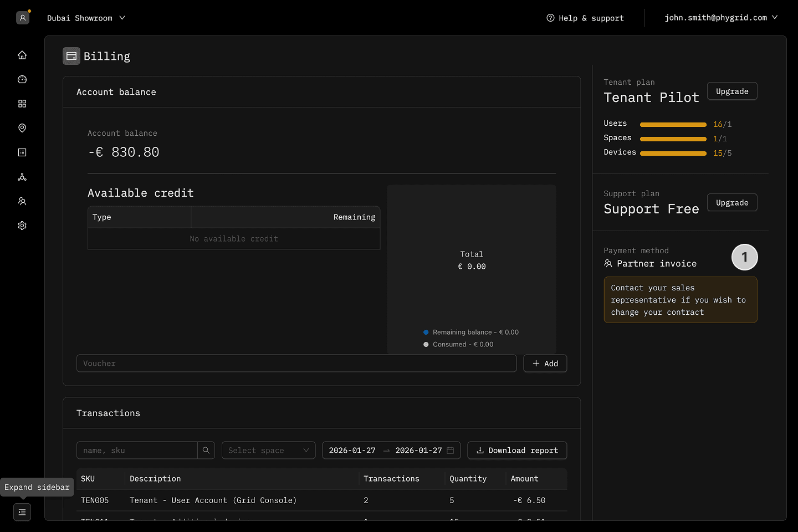Click Upgrade for the Tenant plan
The width and height of the screenshot is (798, 532).
[731, 91]
